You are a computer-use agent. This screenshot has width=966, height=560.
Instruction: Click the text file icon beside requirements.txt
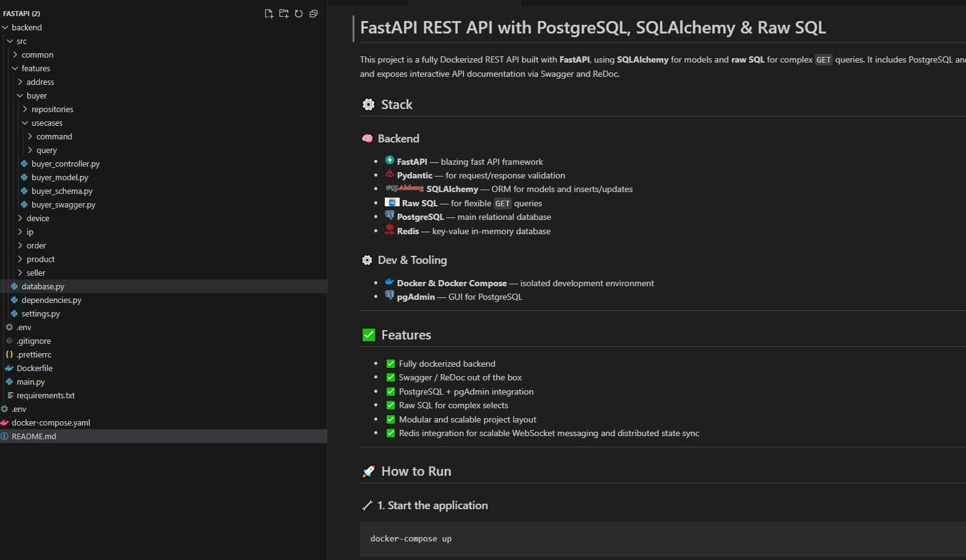pyautogui.click(x=10, y=395)
